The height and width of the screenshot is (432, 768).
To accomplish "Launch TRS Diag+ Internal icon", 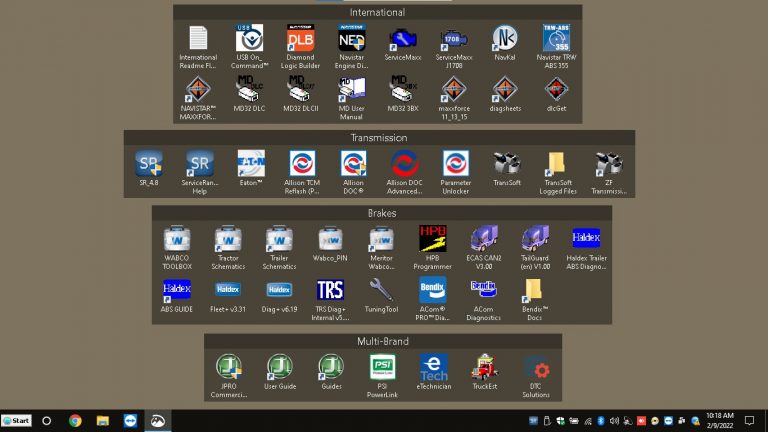I will tap(330, 291).
